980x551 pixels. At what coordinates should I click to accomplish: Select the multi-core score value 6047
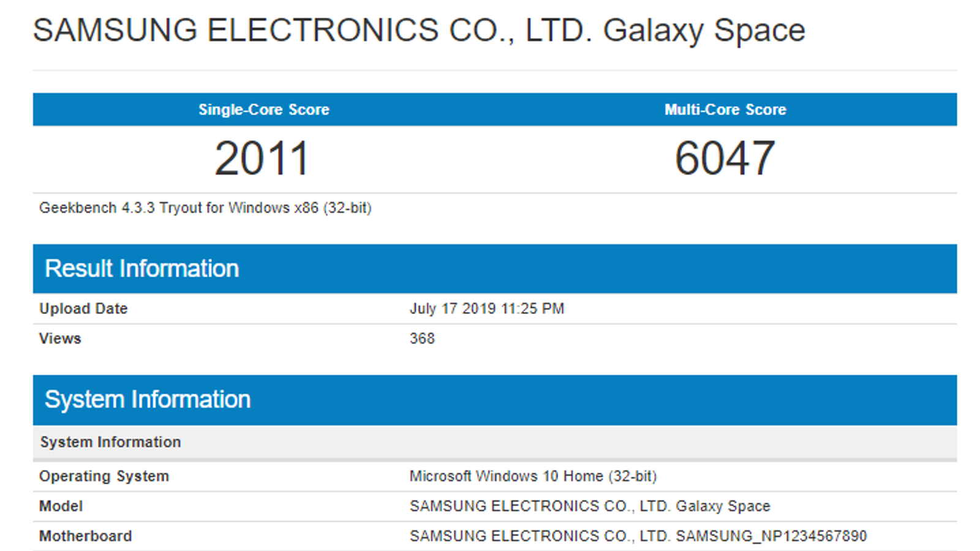(725, 159)
